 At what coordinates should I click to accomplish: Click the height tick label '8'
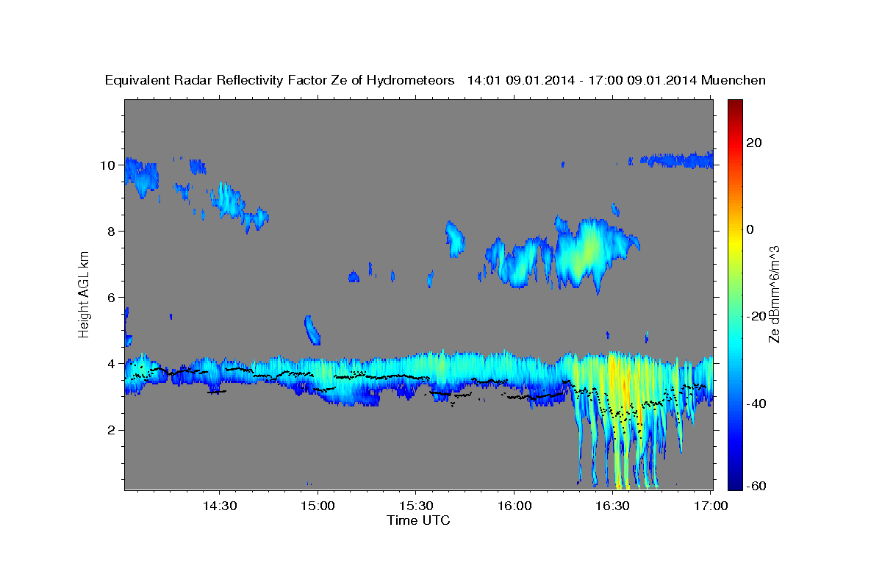point(112,232)
